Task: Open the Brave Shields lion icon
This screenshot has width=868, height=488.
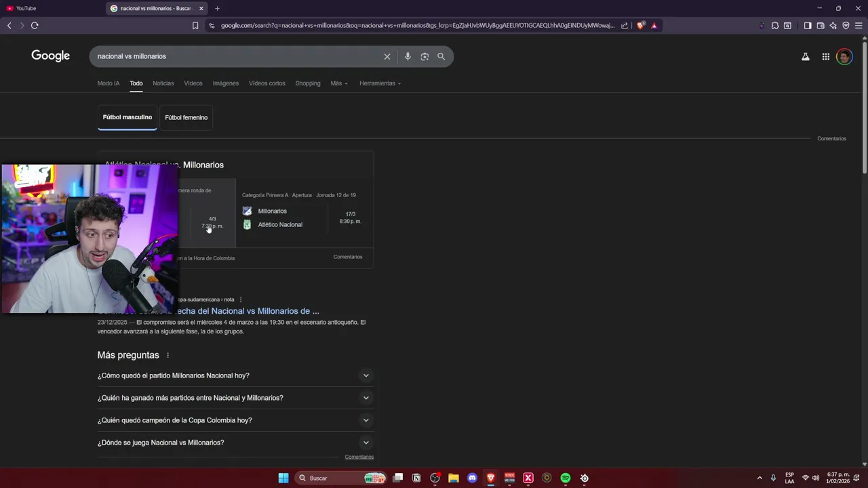Action: (x=641, y=26)
